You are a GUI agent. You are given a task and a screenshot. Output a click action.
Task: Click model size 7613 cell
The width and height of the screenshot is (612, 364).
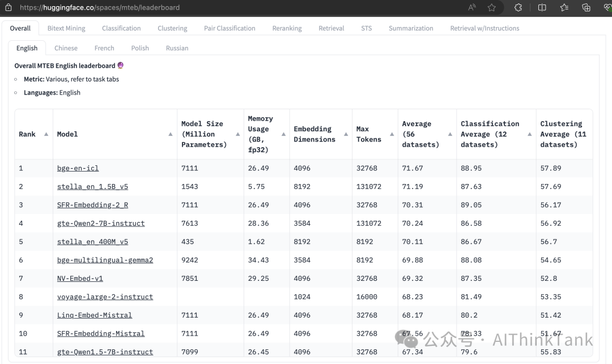point(190,223)
